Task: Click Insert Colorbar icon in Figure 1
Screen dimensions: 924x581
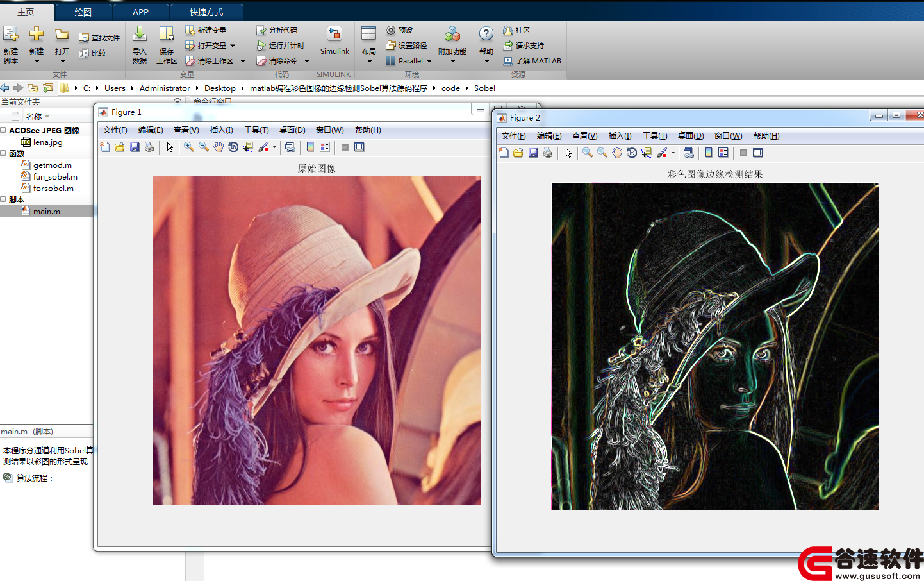Action: (x=310, y=147)
